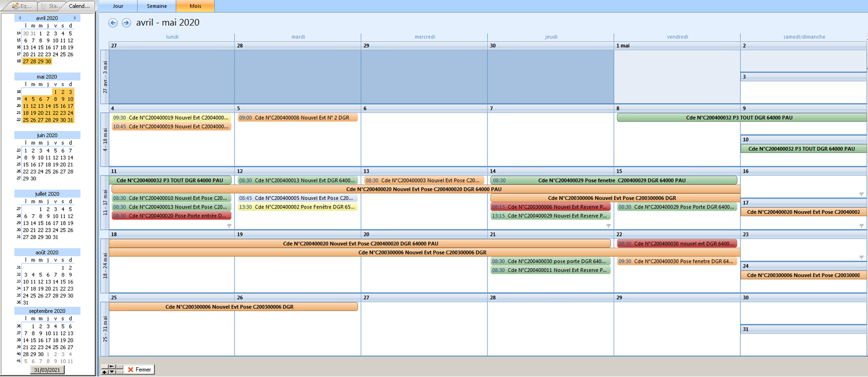Switch to the Jour view tab
Image resolution: width=868 pixels, height=377 pixels.
(x=118, y=6)
